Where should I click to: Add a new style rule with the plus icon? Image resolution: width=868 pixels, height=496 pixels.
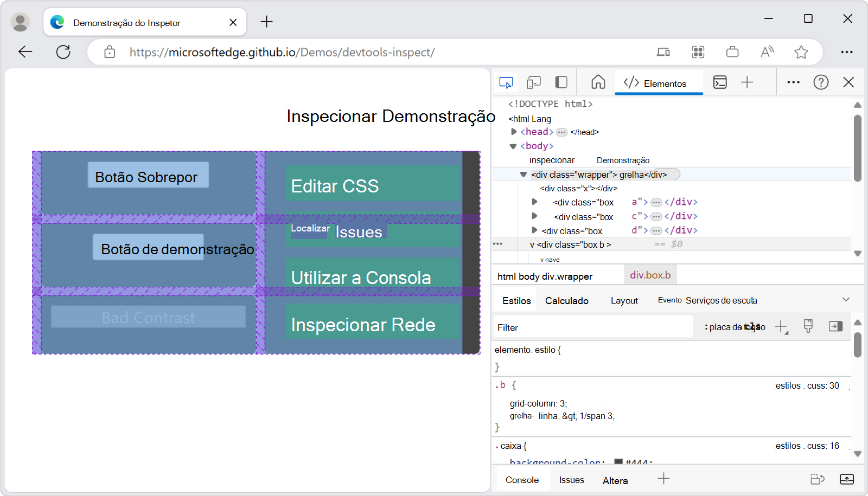(x=781, y=326)
